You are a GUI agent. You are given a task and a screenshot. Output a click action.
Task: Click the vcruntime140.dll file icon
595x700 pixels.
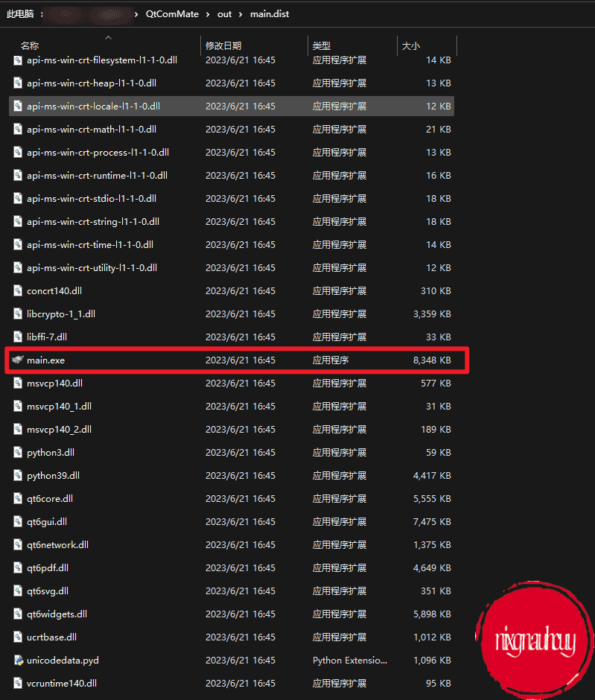[18, 683]
